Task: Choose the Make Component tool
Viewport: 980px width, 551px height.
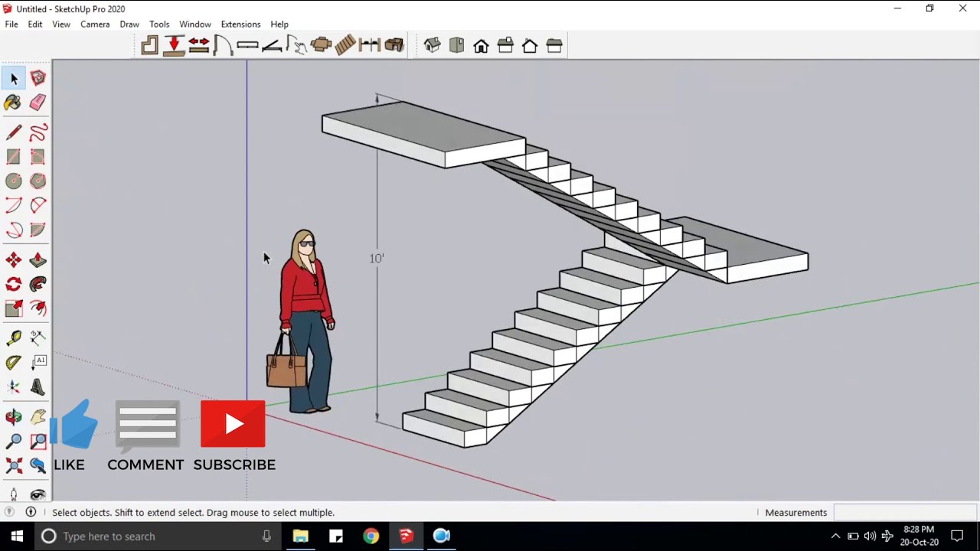Action: tap(38, 78)
